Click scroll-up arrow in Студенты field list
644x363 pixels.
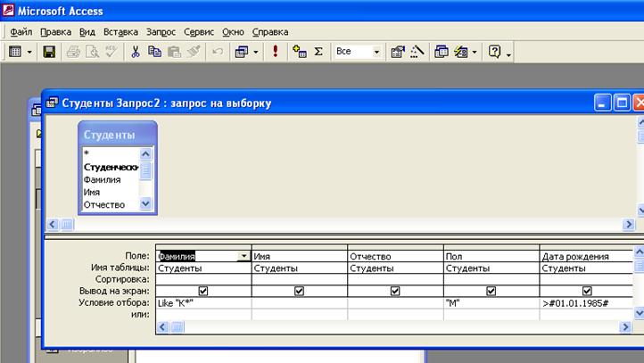pyautogui.click(x=145, y=154)
